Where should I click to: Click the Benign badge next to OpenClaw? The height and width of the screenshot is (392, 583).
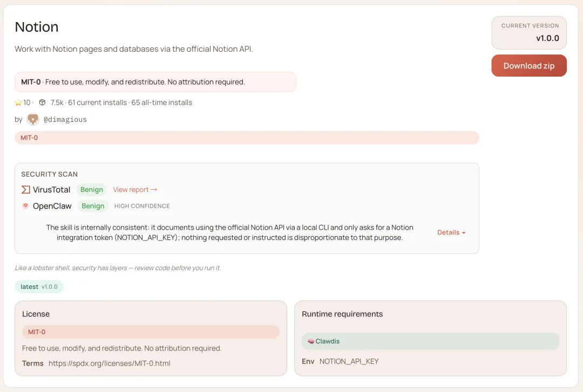pos(93,206)
